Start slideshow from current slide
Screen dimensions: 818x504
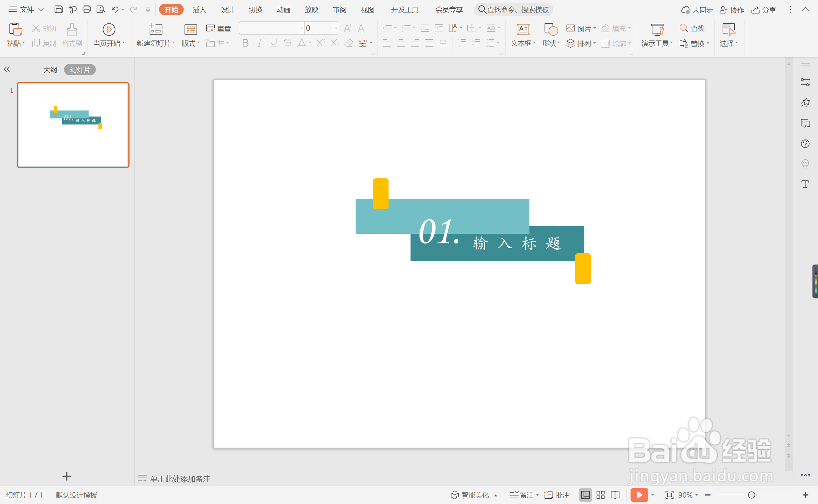[109, 30]
